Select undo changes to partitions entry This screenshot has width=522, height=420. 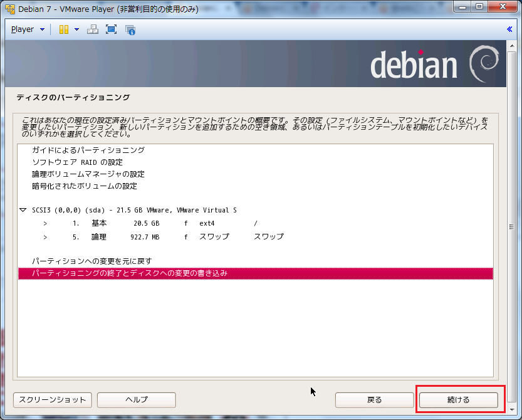tap(92, 261)
